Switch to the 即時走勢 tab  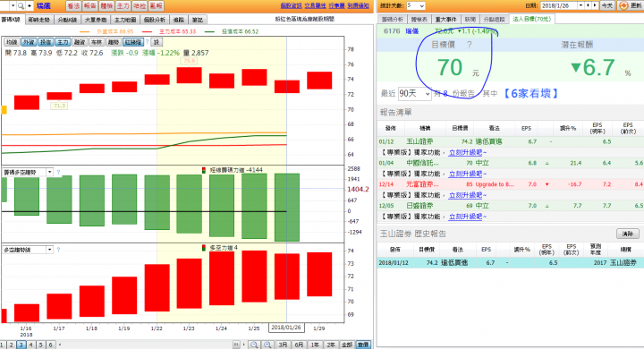tap(38, 20)
